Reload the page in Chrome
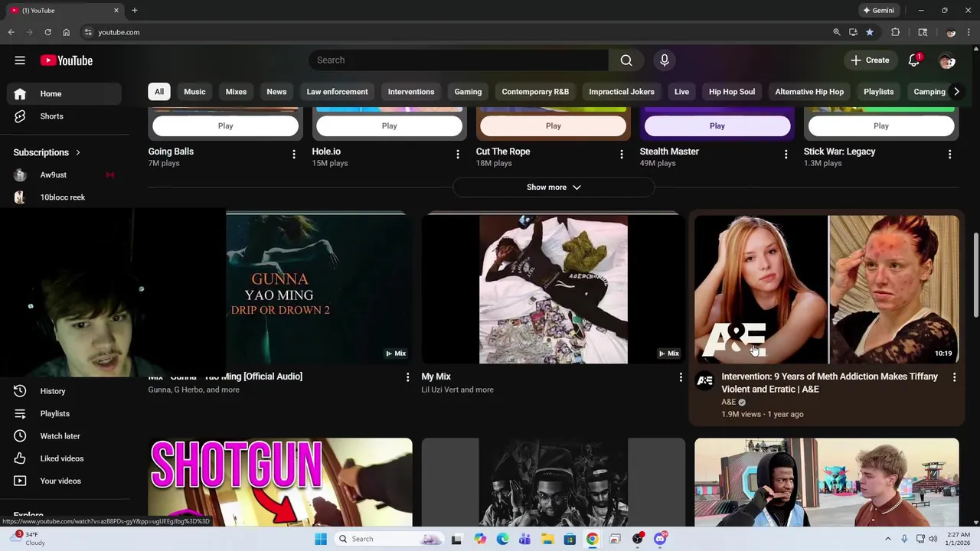 [x=47, y=32]
